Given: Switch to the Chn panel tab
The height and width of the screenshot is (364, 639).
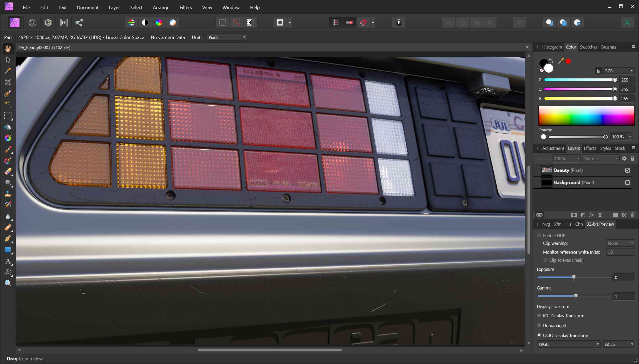Looking at the screenshot, I should 579,224.
